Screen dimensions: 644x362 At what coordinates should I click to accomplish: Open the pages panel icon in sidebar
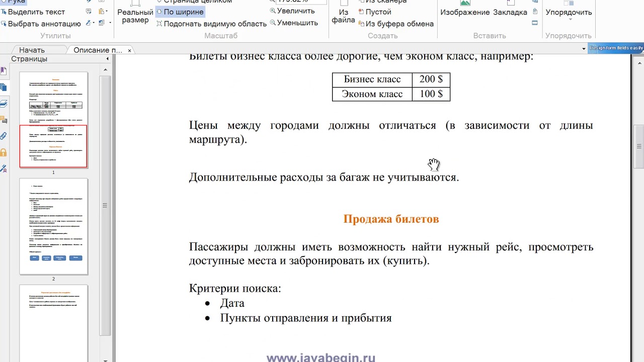tap(4, 87)
